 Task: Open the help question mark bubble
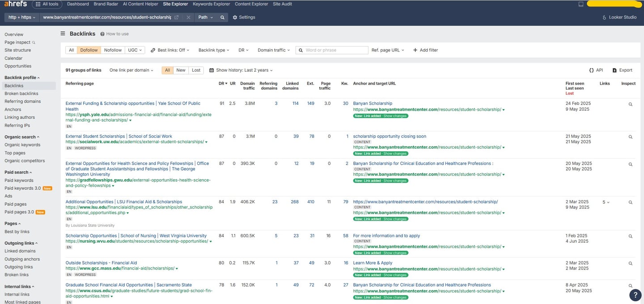(635, 295)
